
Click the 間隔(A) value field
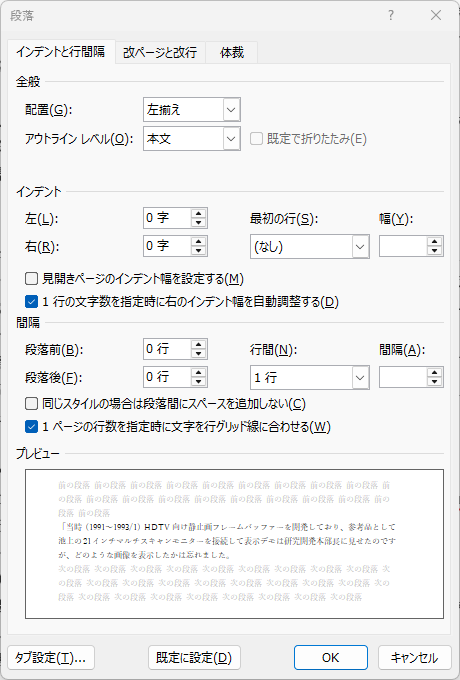tap(403, 377)
